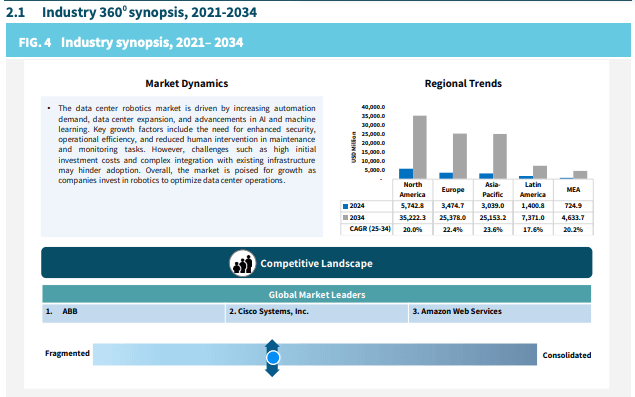Click the '3. Amazon Web Services' cell
Image resolution: width=635 pixels, height=397 pixels.
500,313
